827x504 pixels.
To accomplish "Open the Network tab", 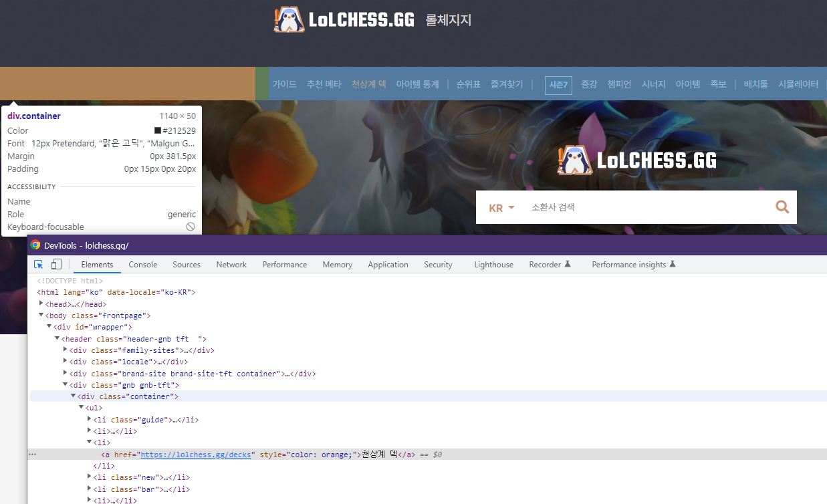I will pos(231,265).
